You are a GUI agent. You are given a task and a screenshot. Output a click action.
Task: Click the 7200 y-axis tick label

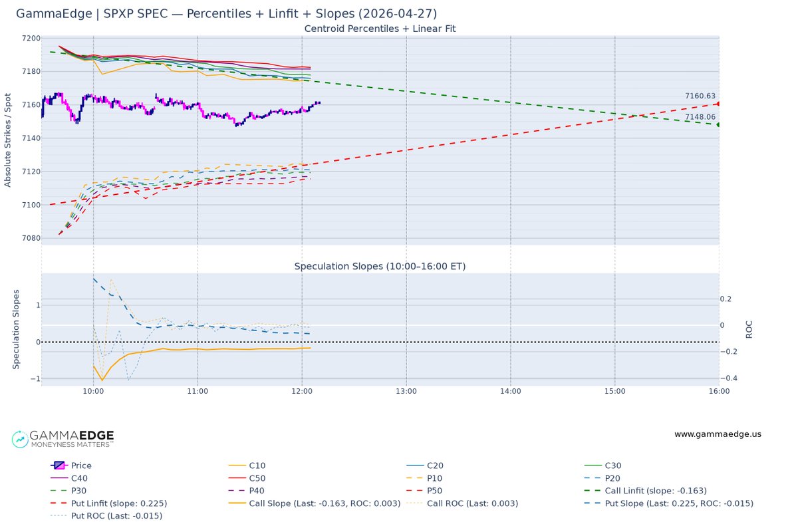point(31,39)
